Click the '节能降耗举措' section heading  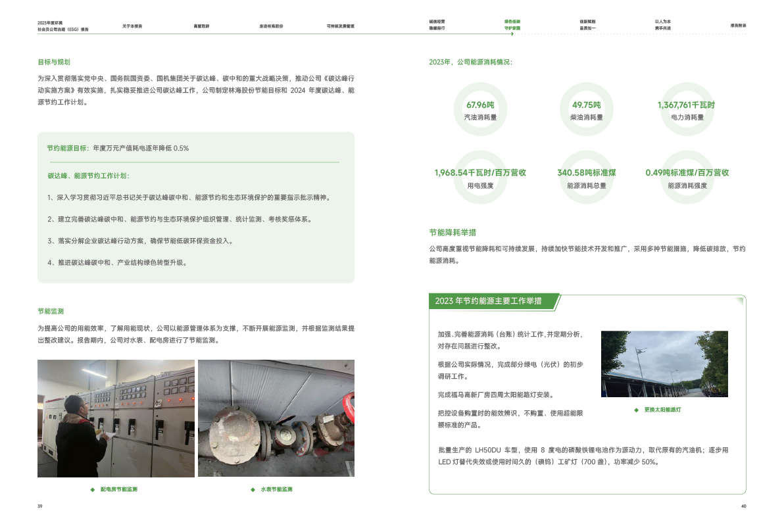(453, 232)
